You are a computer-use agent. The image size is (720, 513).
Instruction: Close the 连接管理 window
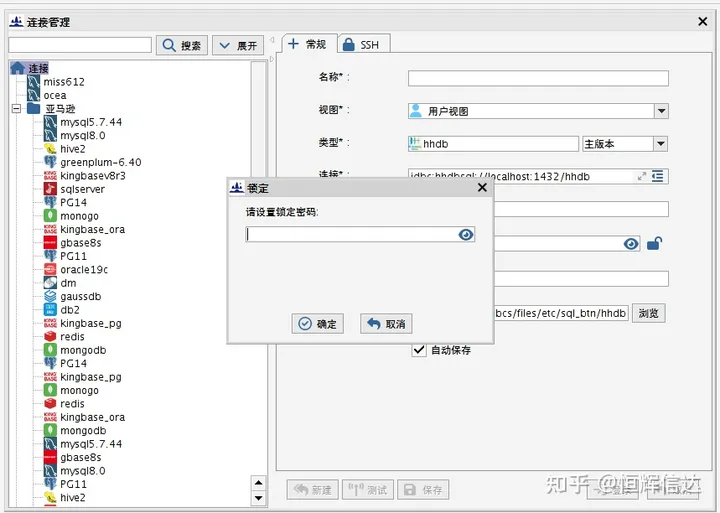(x=702, y=22)
